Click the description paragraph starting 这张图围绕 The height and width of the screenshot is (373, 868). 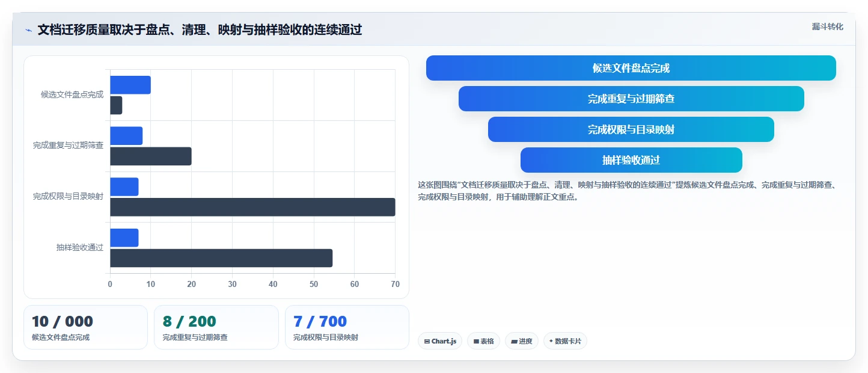628,191
